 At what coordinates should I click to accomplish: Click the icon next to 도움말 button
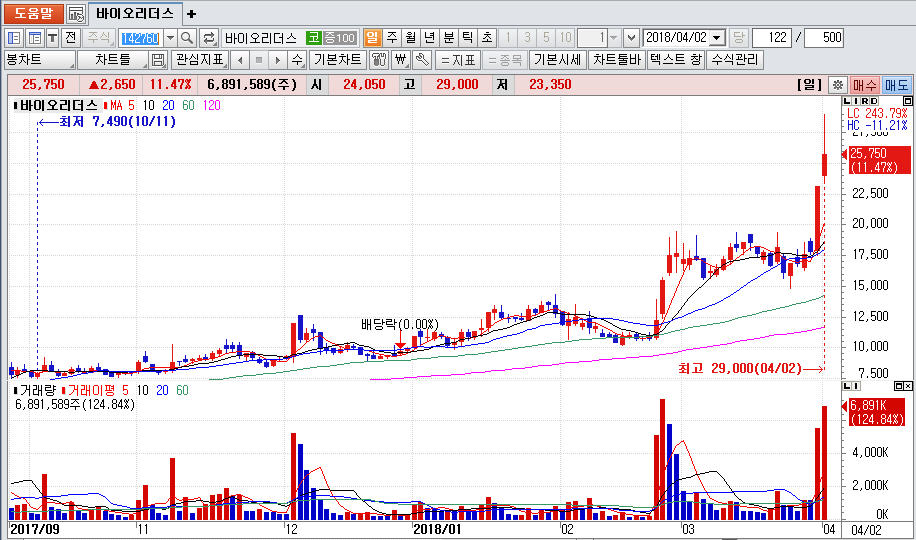[76, 14]
